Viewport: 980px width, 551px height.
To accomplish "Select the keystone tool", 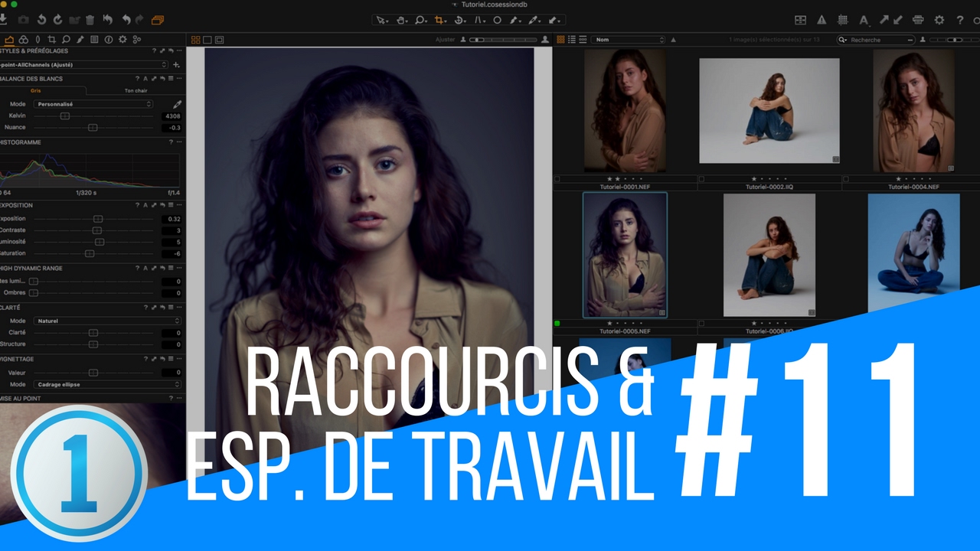I will (x=479, y=20).
